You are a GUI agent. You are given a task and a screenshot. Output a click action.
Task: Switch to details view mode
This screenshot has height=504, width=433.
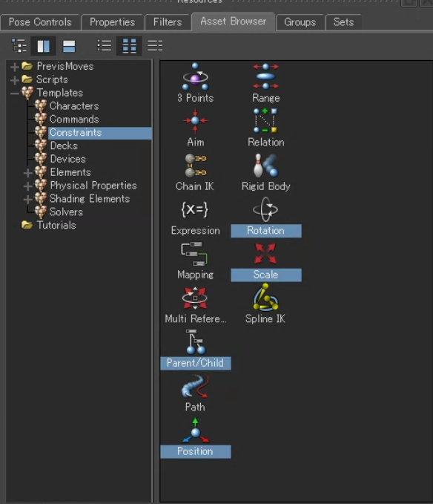[155, 45]
